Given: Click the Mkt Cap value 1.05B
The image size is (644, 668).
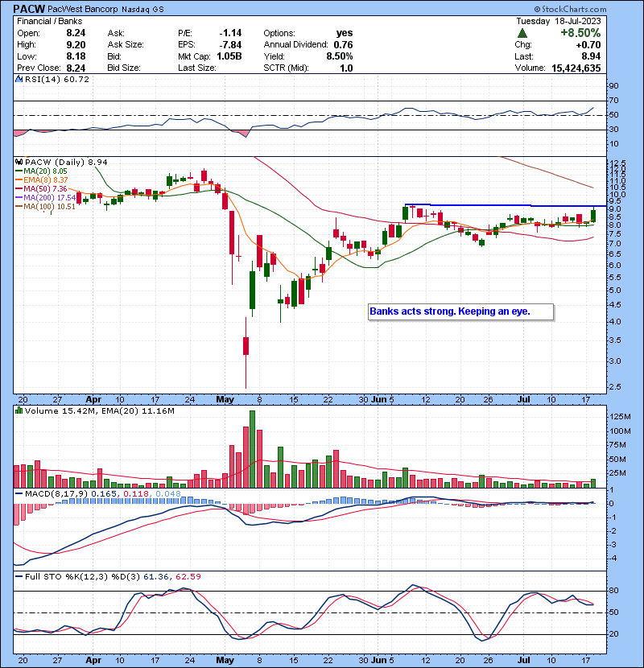Looking at the screenshot, I should coord(229,56).
